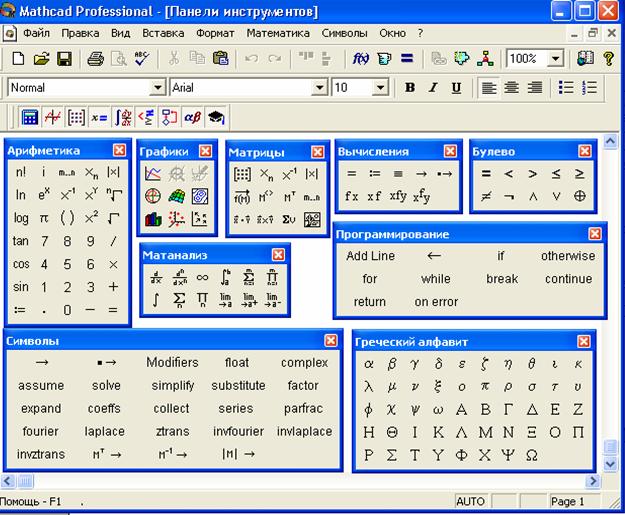The width and height of the screenshot is (625, 515).
Task: Open the Matrix palette icon
Action: point(76,117)
